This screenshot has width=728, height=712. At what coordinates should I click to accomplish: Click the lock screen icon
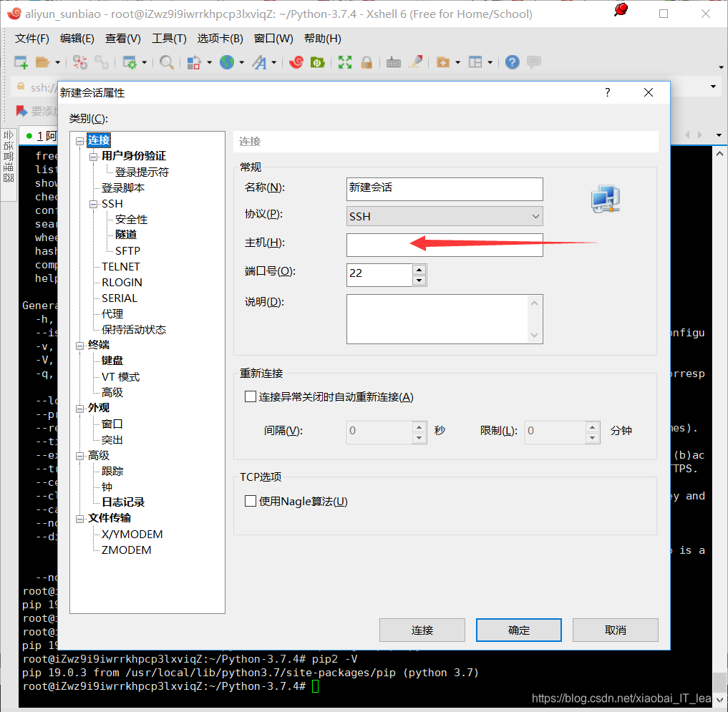367,62
